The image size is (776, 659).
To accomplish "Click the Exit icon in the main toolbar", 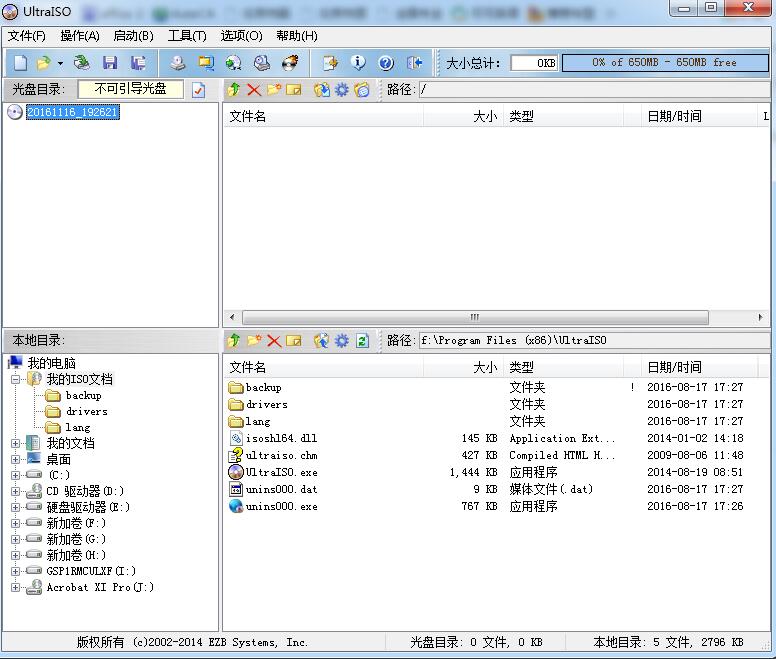I will coord(414,63).
